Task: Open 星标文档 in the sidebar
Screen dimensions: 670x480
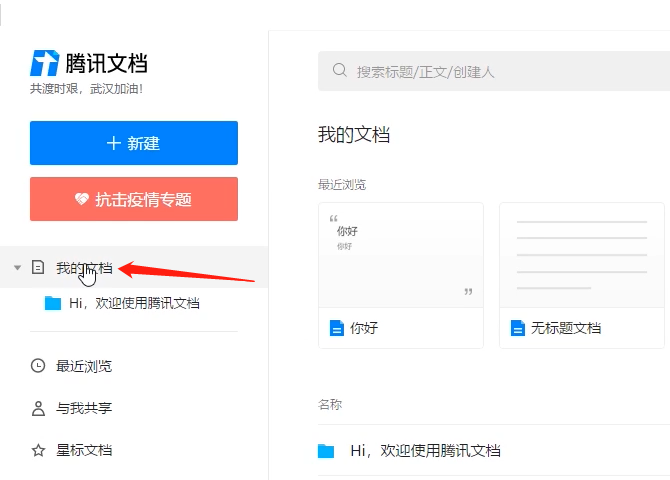Action: pyautogui.click(x=84, y=450)
